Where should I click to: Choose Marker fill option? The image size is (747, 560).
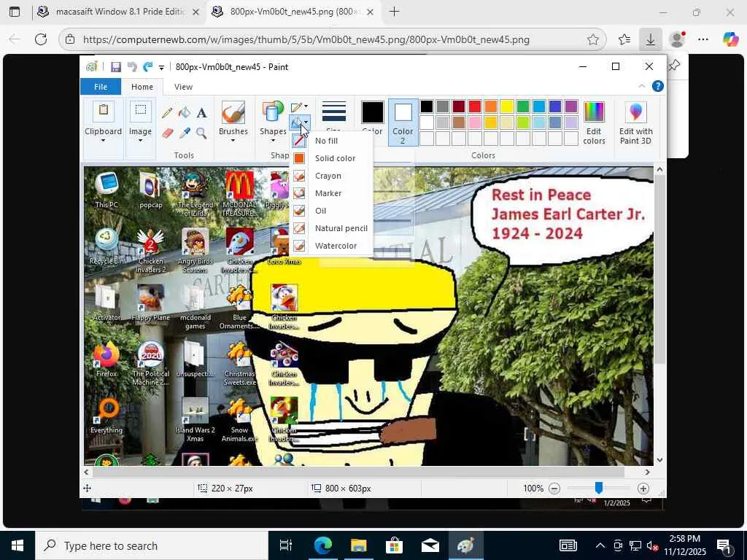pos(331,193)
